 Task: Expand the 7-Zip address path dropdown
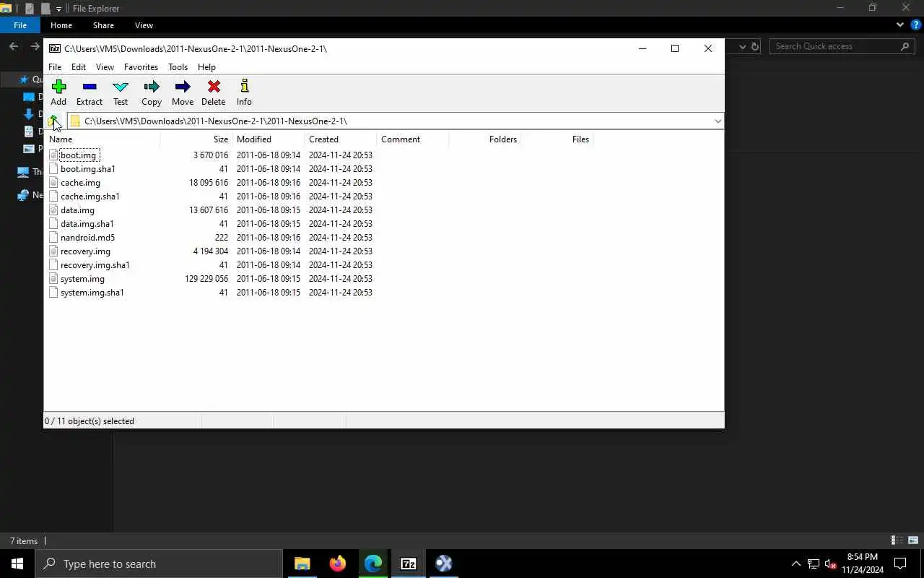click(718, 121)
